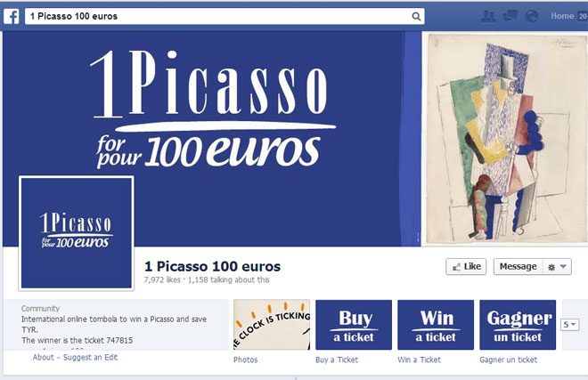The image size is (588, 380).
Task: Open the friend requests icon
Action: pos(488,16)
